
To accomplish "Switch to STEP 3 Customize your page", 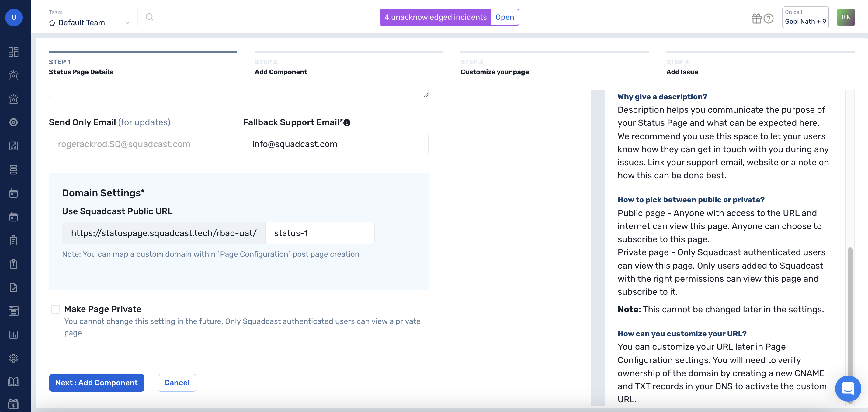I will pos(494,72).
